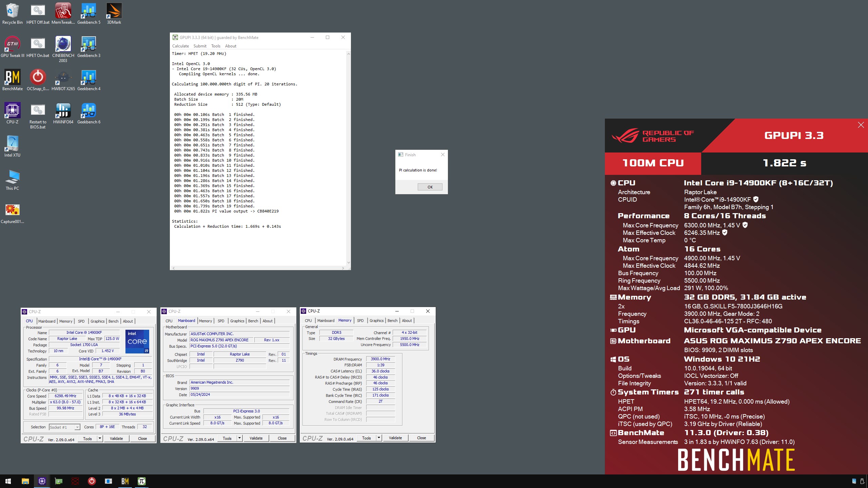Select the GPU Tweak III desktop icon
Image resolution: width=868 pixels, height=488 pixels.
12,47
